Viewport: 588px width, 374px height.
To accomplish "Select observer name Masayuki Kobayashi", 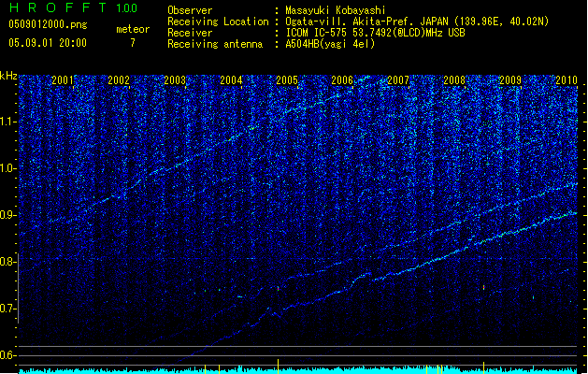I will pos(336,10).
